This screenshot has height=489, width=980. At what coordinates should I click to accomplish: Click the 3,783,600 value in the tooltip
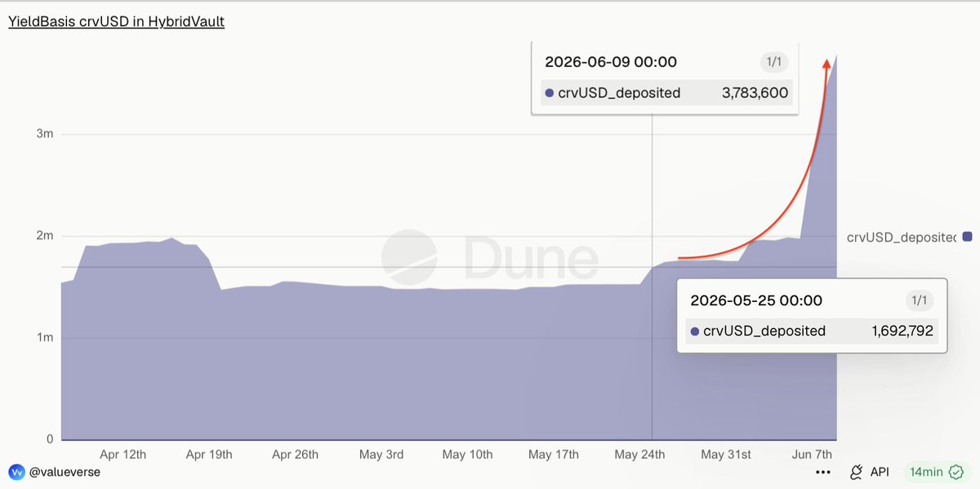(755, 93)
